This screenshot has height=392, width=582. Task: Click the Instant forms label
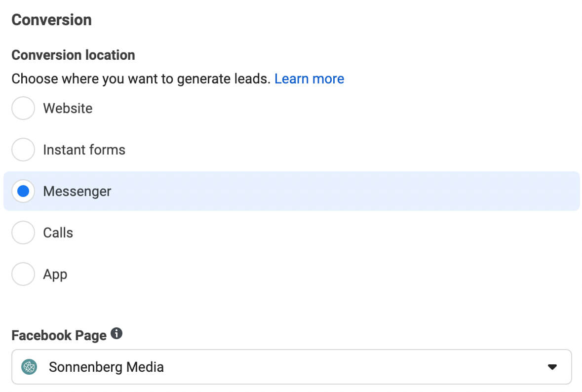point(84,150)
